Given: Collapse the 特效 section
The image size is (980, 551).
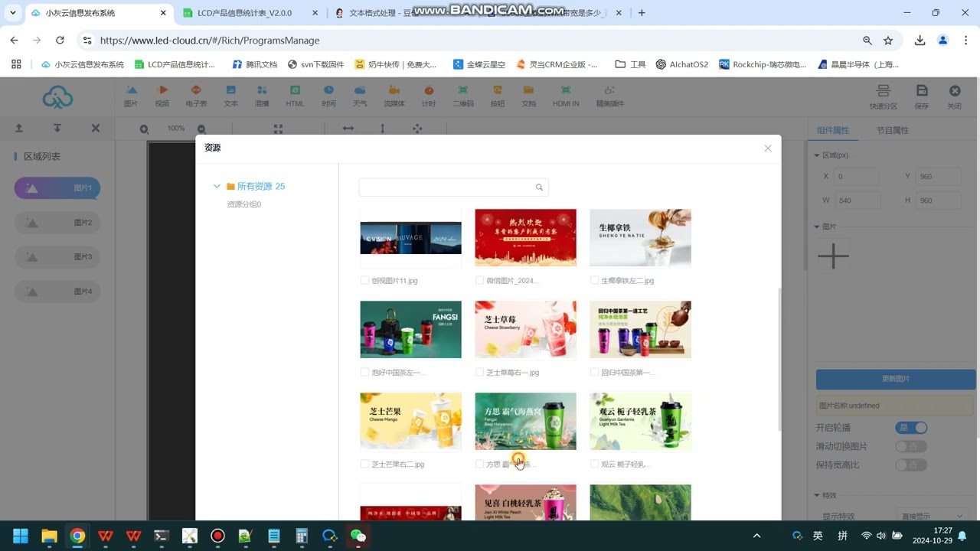Looking at the screenshot, I should [x=817, y=496].
